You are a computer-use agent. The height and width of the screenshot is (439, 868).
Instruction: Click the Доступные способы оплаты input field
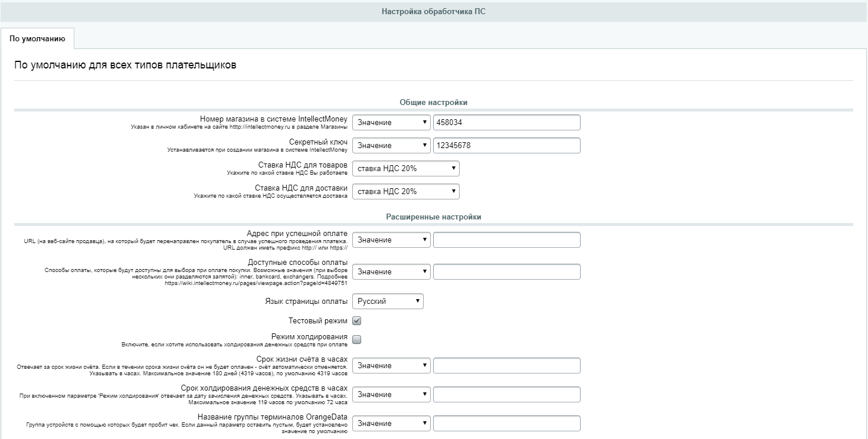pos(506,271)
